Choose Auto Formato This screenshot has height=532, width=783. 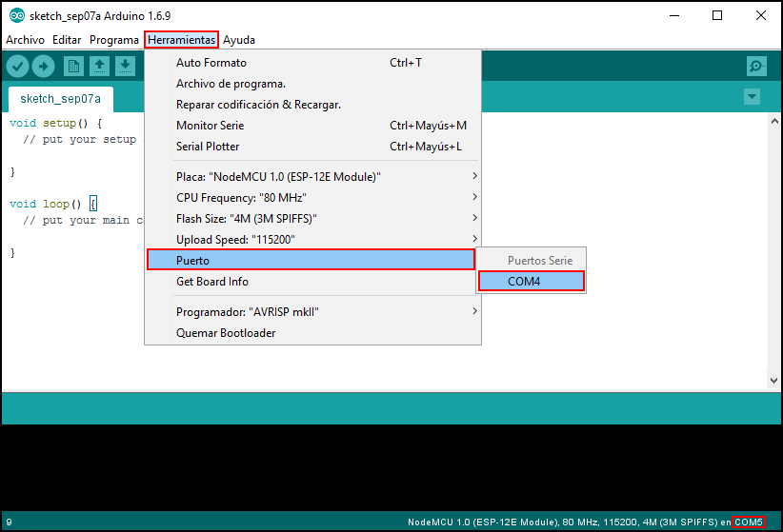coord(312,63)
